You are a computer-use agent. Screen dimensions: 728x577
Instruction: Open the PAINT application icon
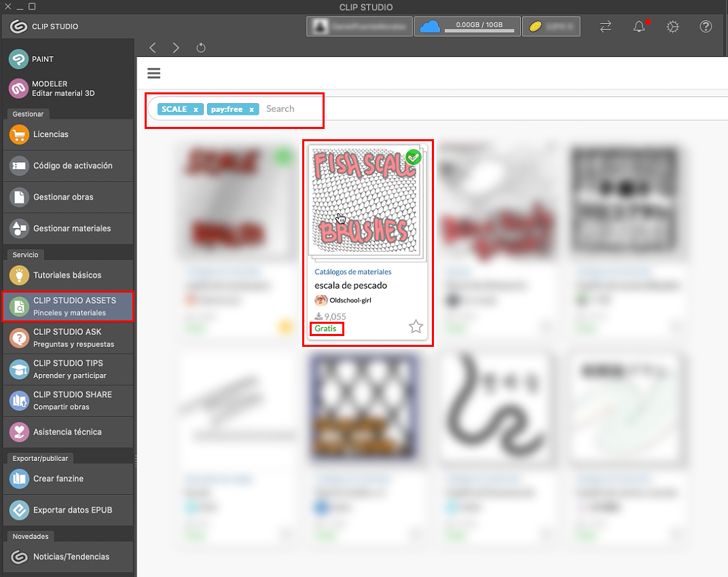pyautogui.click(x=18, y=59)
